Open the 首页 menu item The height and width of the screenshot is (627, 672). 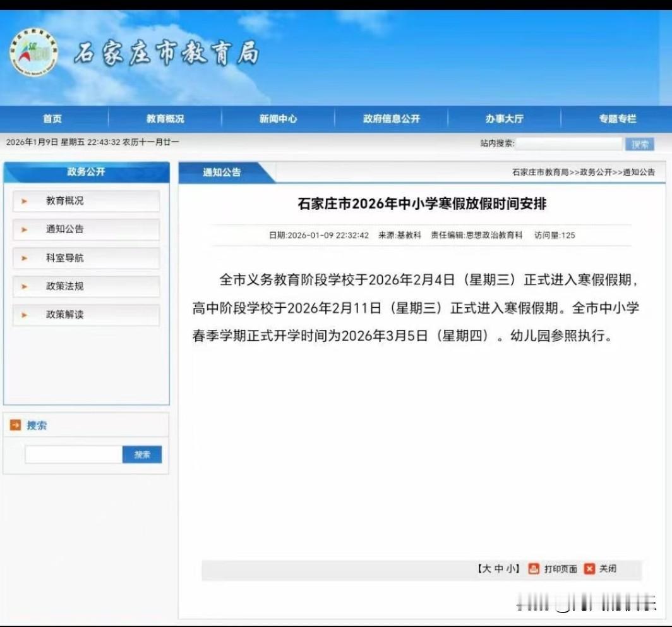[x=52, y=118]
